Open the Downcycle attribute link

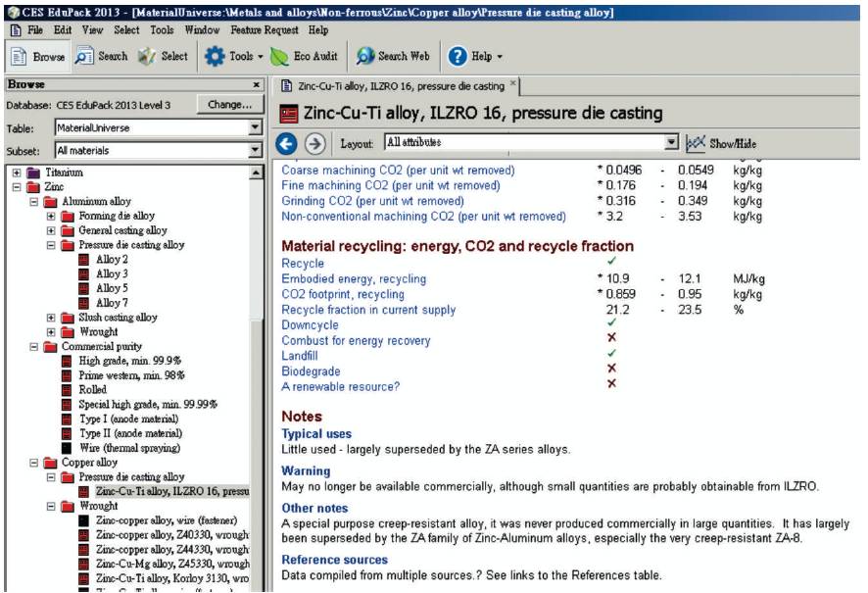[x=310, y=325]
